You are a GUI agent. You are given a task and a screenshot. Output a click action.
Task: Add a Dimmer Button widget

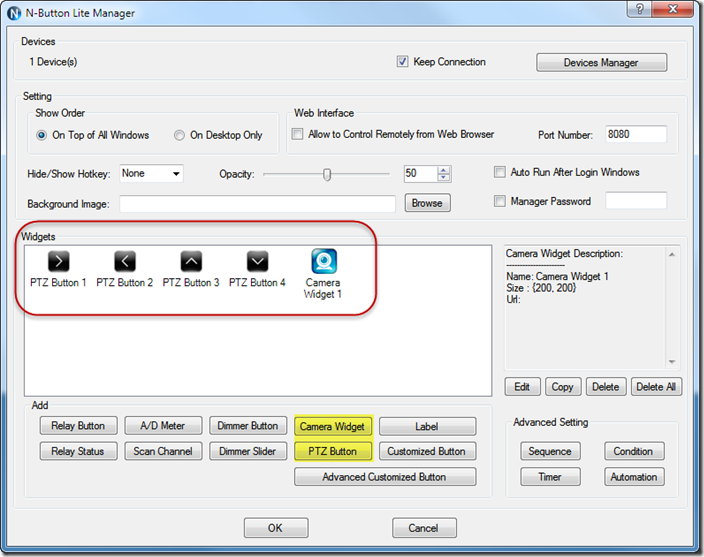(x=248, y=426)
